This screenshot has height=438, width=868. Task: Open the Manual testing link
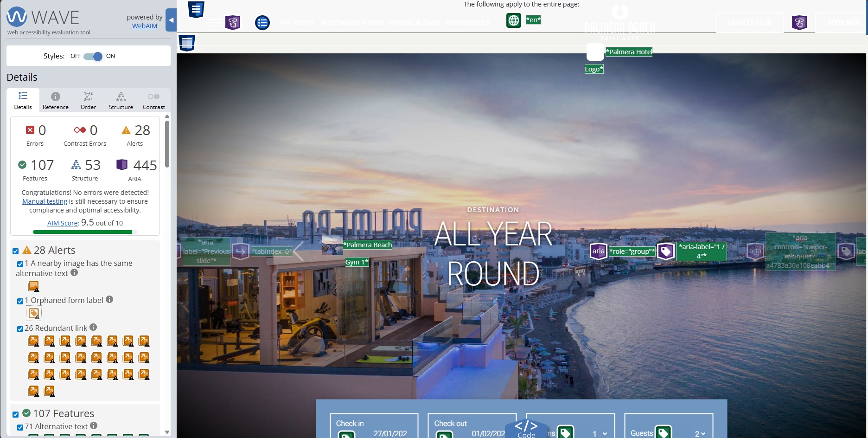45,201
